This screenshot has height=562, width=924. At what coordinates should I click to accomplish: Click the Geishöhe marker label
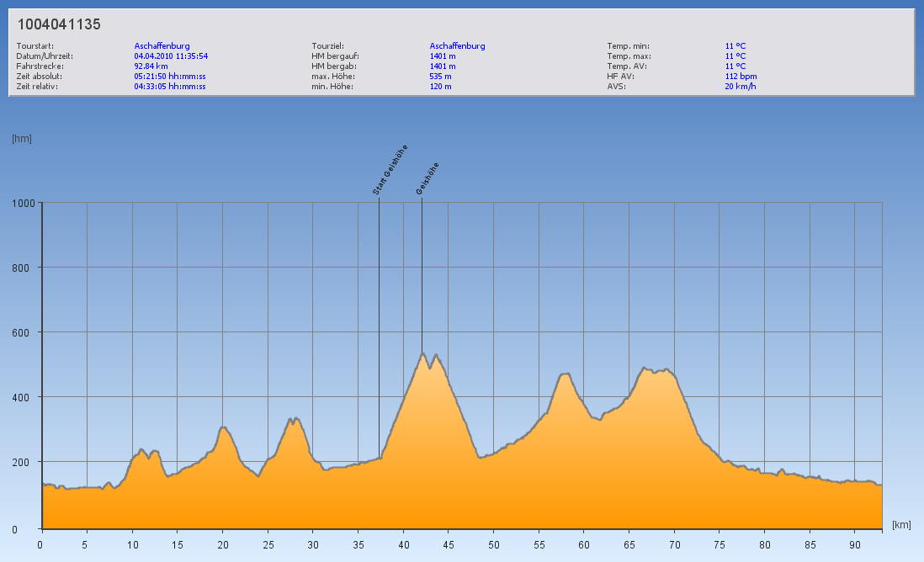(x=427, y=178)
